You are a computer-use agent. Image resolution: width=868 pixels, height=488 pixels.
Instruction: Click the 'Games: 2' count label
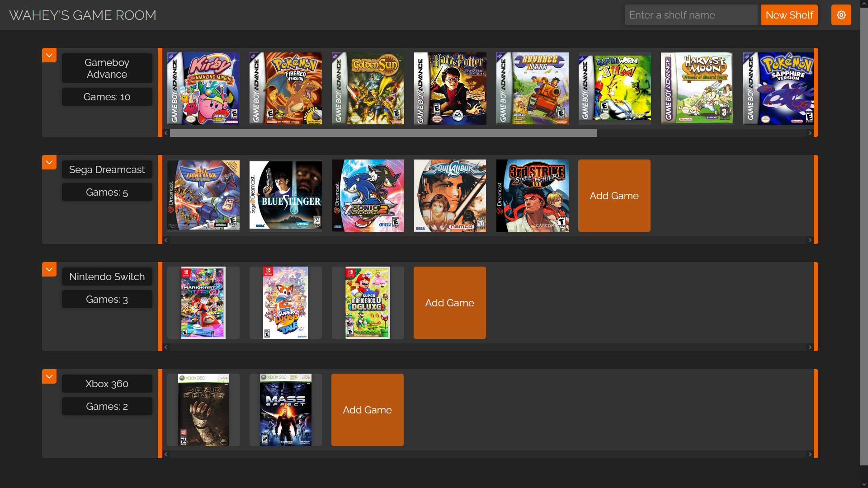(107, 406)
